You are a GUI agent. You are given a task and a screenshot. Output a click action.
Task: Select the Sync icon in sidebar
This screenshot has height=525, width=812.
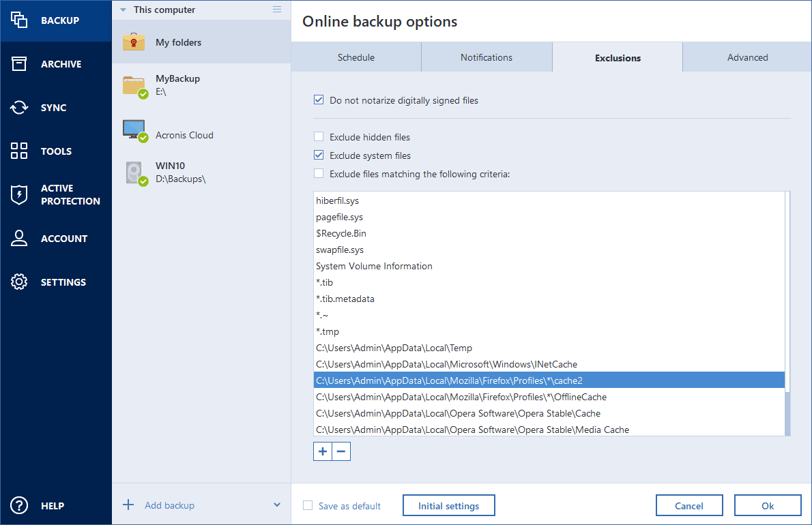point(19,108)
